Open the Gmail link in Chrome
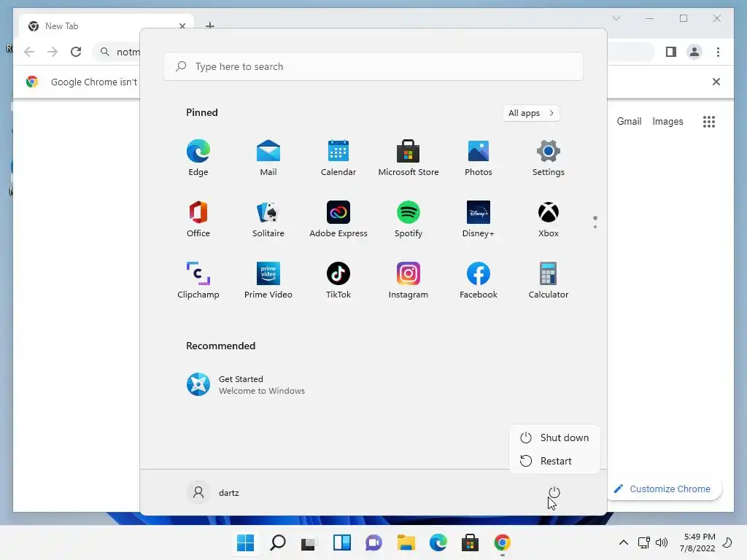This screenshot has width=747, height=560. click(629, 122)
